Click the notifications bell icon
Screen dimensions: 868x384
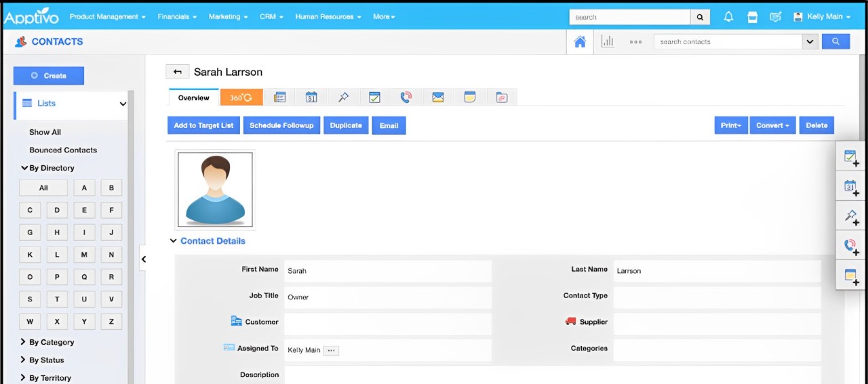click(x=728, y=17)
